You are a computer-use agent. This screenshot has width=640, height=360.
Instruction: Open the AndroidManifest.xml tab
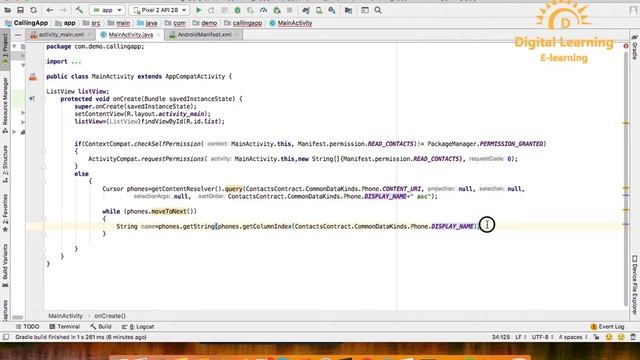pyautogui.click(x=204, y=35)
